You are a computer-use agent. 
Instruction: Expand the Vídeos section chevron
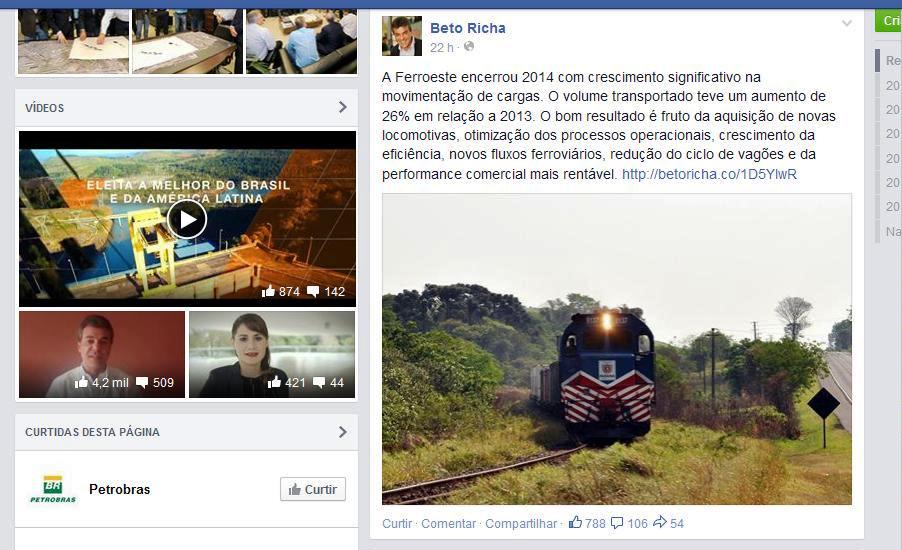coord(343,107)
